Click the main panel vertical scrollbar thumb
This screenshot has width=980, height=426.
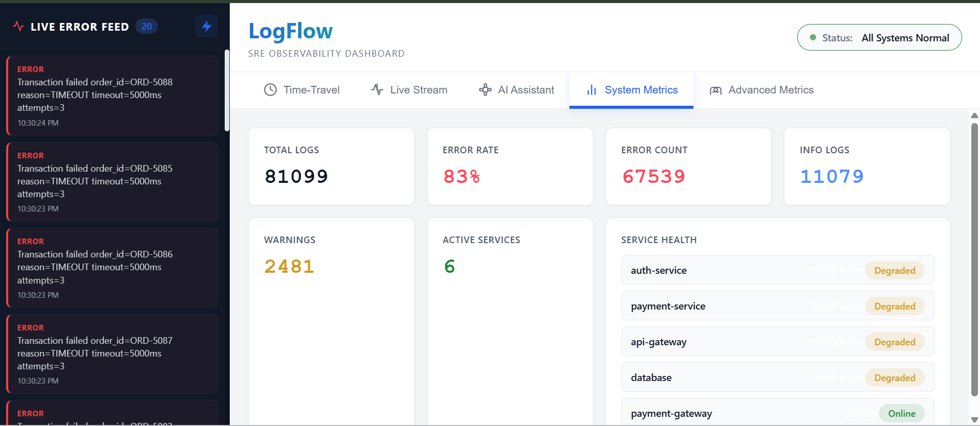coord(974,259)
